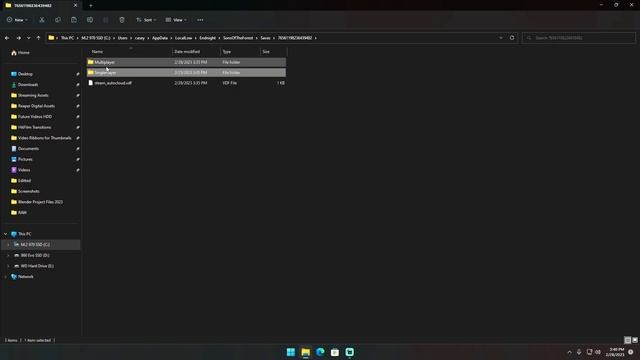Screen dimensions: 640x360
Task: Click Users in the address path
Action: point(122,38)
